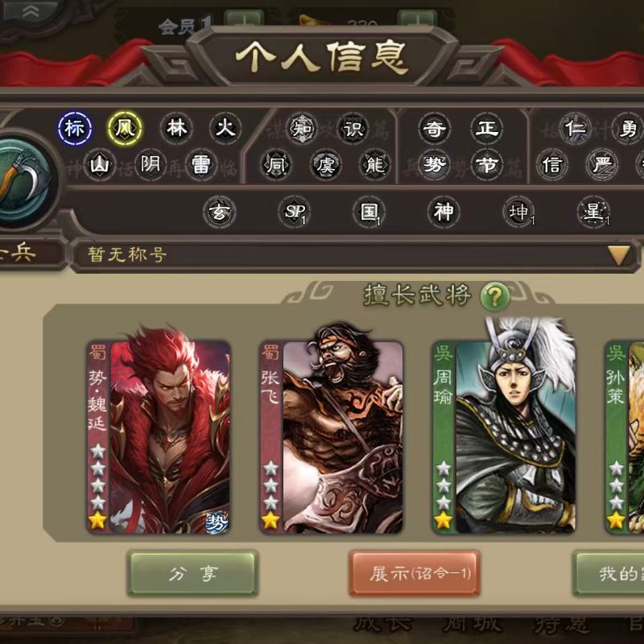Screen dimensions: 644x644
Task: Click the 林 expansion badge
Action: [176, 129]
